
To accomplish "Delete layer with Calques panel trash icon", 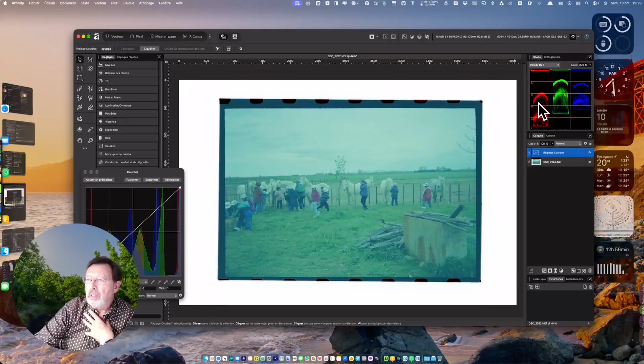I will point(590,271).
